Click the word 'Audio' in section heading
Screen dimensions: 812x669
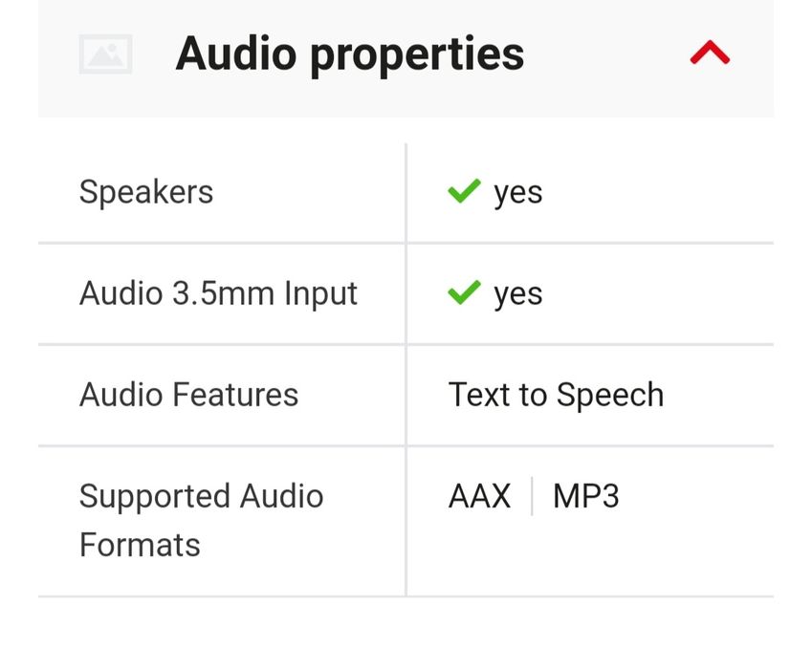[235, 54]
